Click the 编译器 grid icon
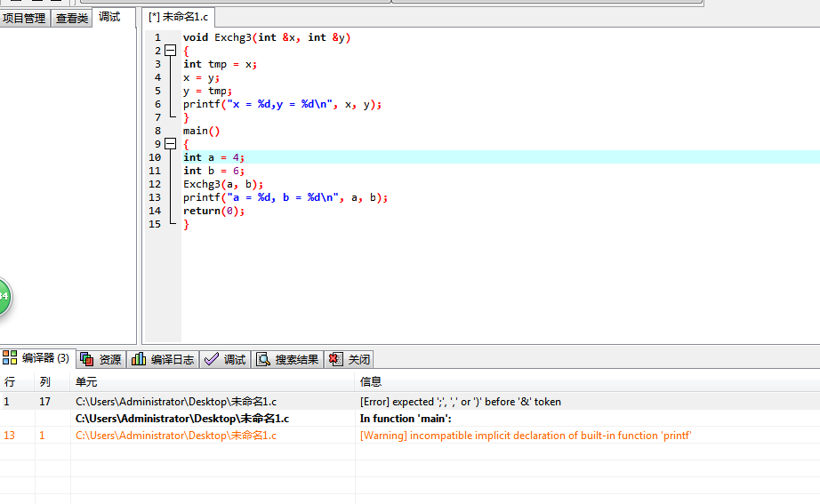The height and width of the screenshot is (504, 820). pyautogui.click(x=10, y=357)
